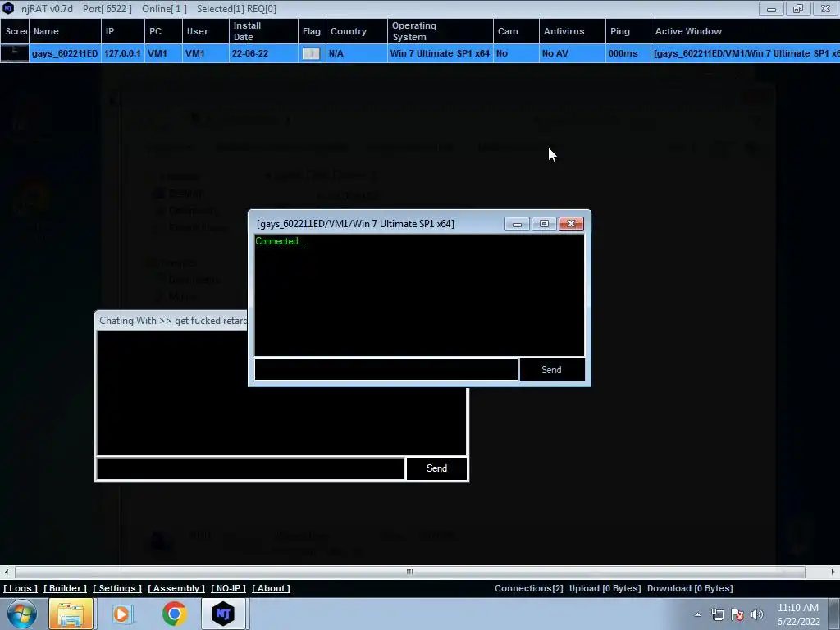Maximize the front chat window
Viewport: 840px width, 630px height.
(x=544, y=223)
